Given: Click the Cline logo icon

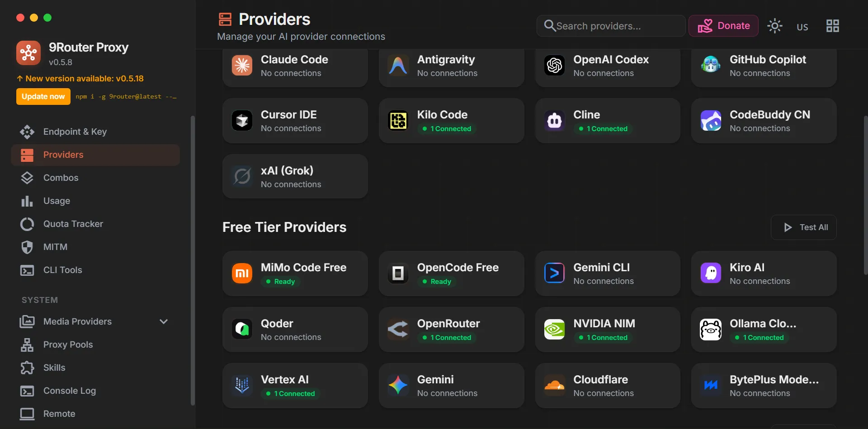Looking at the screenshot, I should pyautogui.click(x=555, y=121).
